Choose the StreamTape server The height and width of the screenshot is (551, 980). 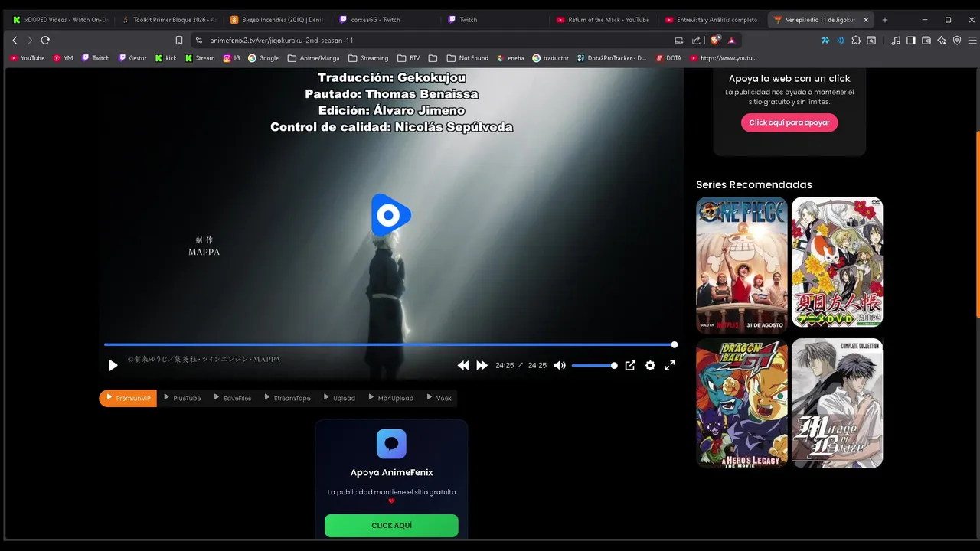point(288,398)
